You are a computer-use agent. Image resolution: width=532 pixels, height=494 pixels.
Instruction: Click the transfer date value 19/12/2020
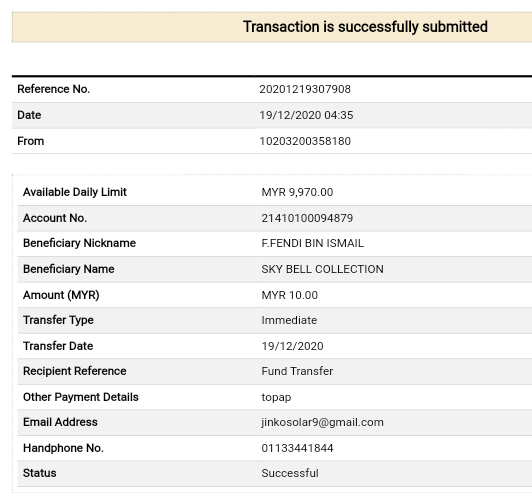(x=292, y=346)
